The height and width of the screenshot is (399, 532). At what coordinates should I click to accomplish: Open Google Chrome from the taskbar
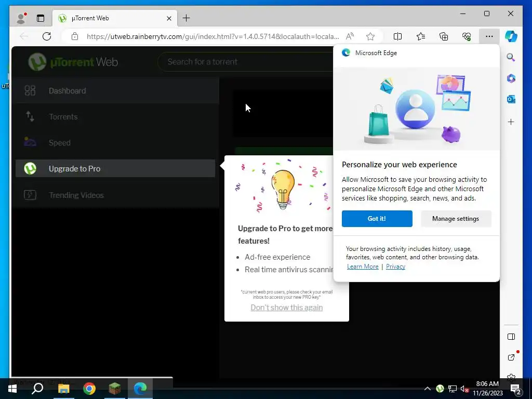(x=89, y=389)
